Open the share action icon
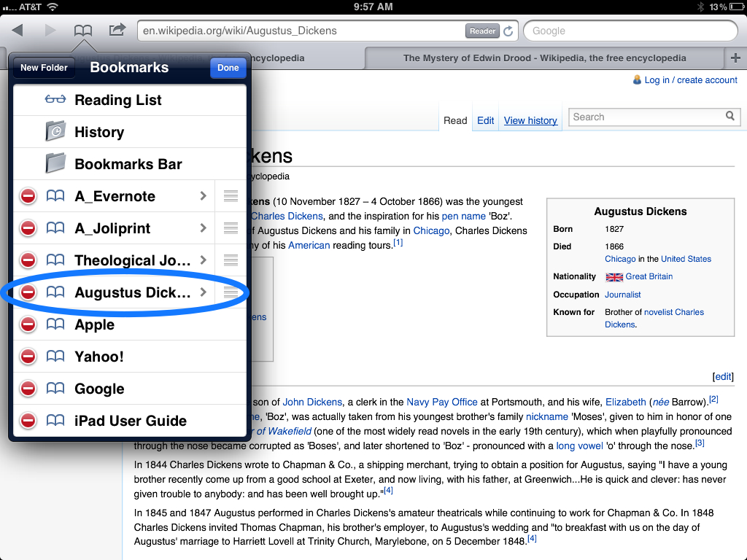The height and width of the screenshot is (560, 747). [x=117, y=31]
